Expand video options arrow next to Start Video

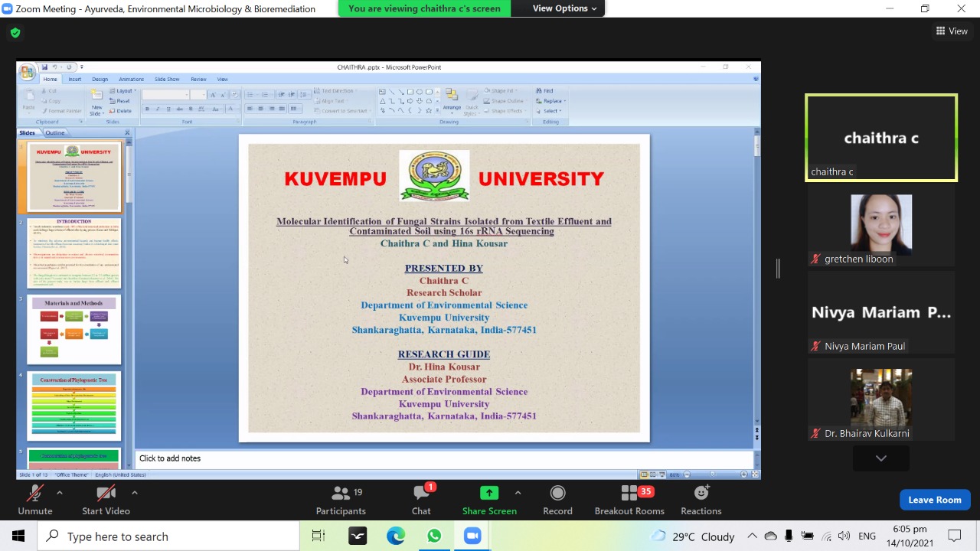click(135, 493)
